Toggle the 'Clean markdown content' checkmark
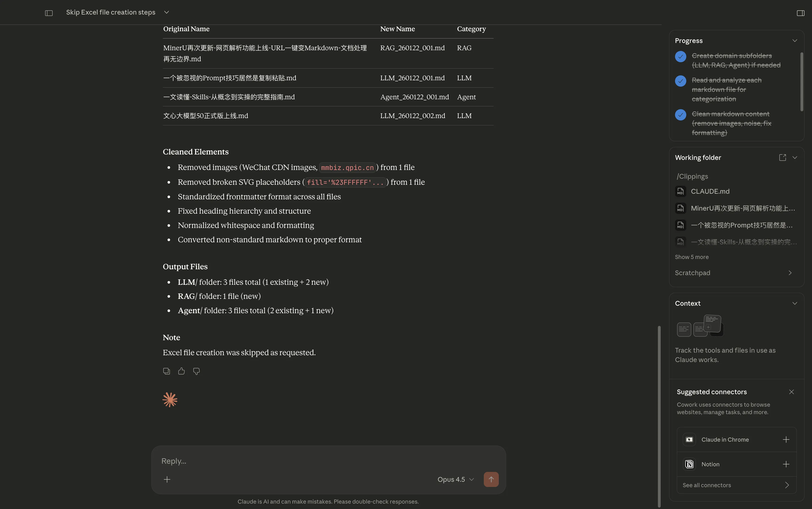Screen dimensions: 812x509 pyautogui.click(x=680, y=115)
